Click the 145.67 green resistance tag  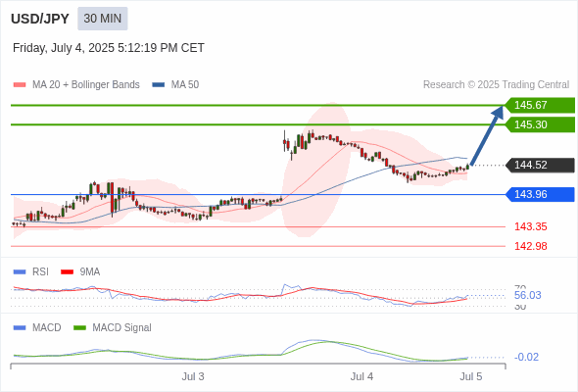coord(540,105)
